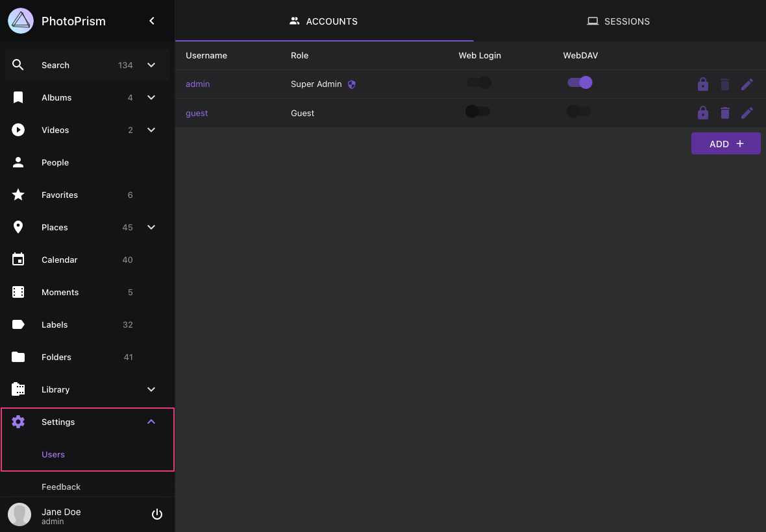This screenshot has width=766, height=532.
Task: Switch to the Sessions tab
Action: pyautogui.click(x=618, y=21)
